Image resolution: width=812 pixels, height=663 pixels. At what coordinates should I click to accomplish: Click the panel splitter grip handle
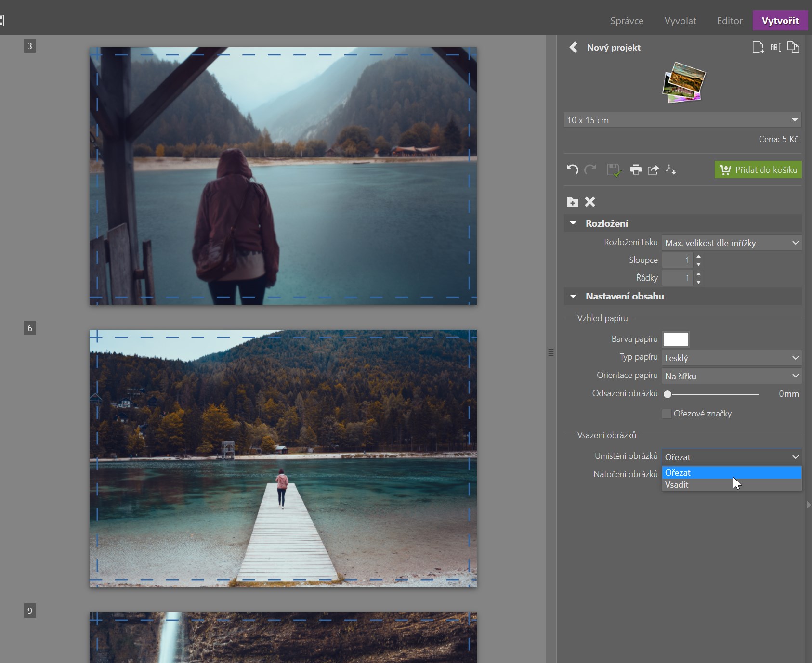(x=551, y=352)
